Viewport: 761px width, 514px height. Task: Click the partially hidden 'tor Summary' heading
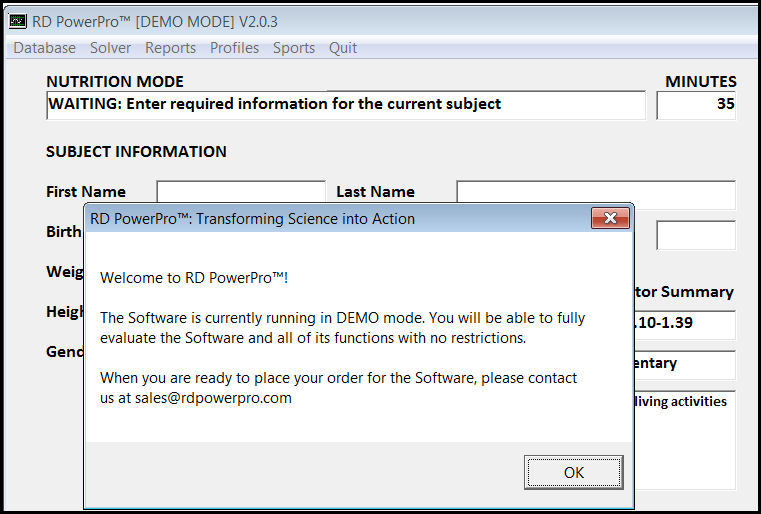pyautogui.click(x=684, y=292)
